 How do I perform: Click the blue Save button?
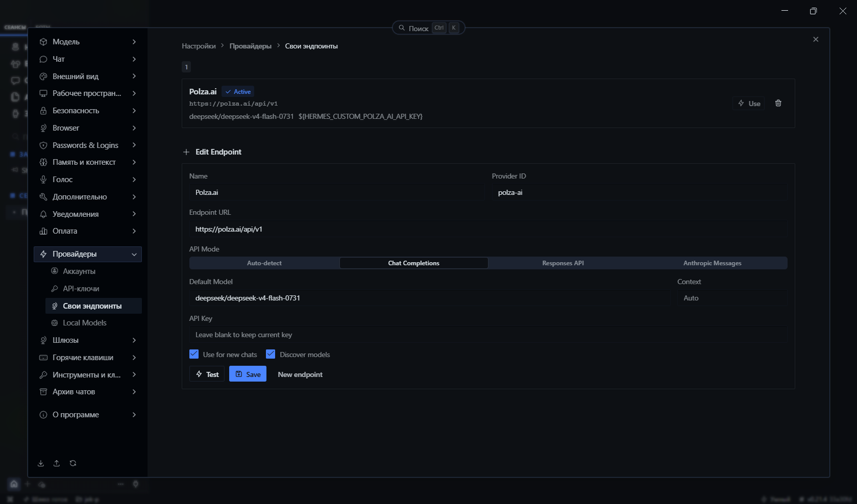coord(248,374)
